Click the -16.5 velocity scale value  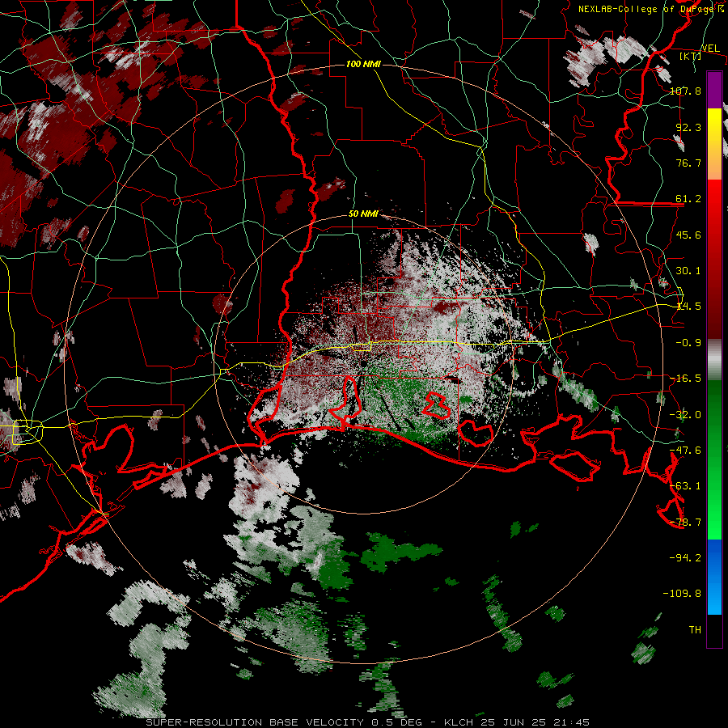tap(685, 379)
